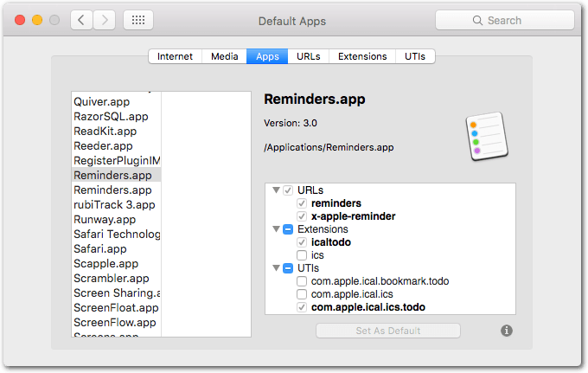
Task: Select the highlighted Reminders.app row
Action: click(x=116, y=175)
